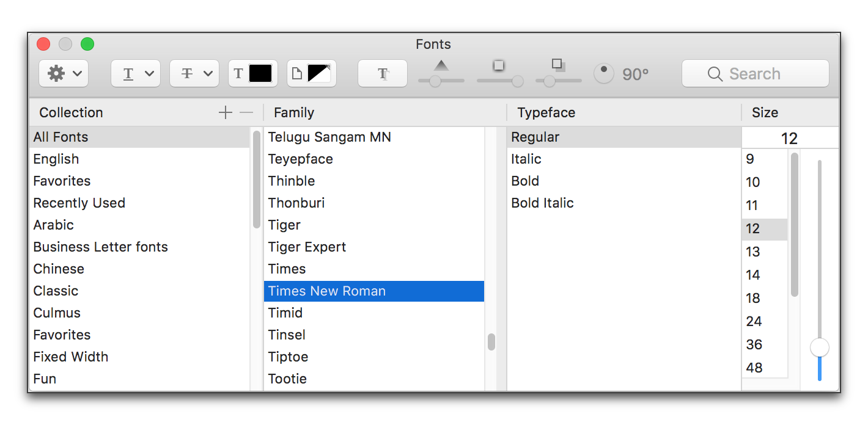Select the Chinese collection
The width and height of the screenshot is (868, 425).
coord(139,269)
